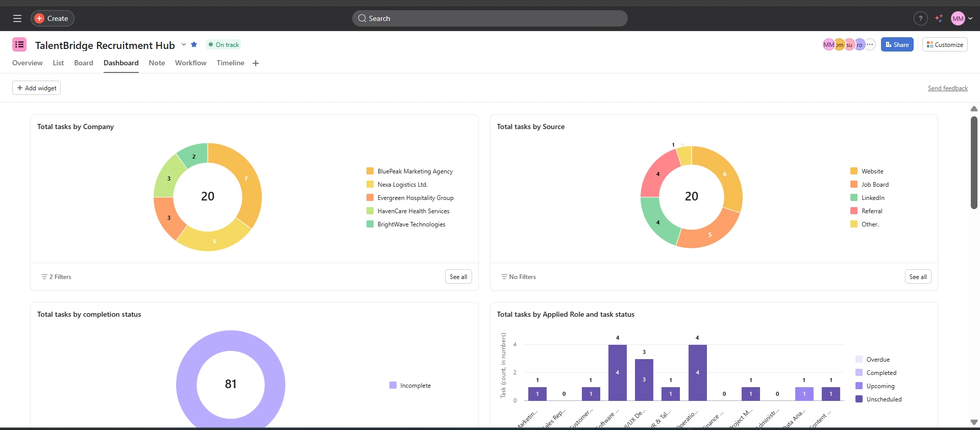The width and height of the screenshot is (980, 430).
Task: Toggle the BluePeak Marketing Agency legend swatch
Action: 370,171
